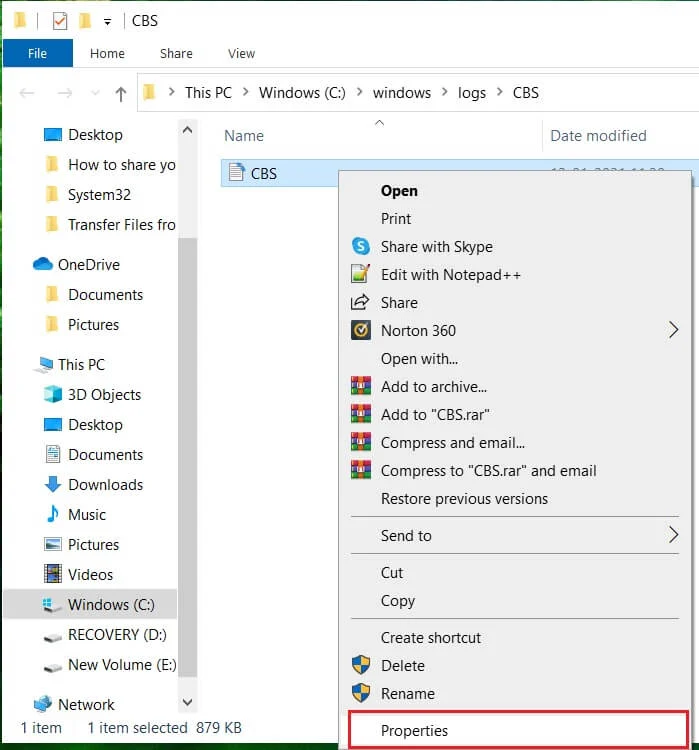Click the CBS text file icon
This screenshot has width=699, height=750.
[236, 172]
